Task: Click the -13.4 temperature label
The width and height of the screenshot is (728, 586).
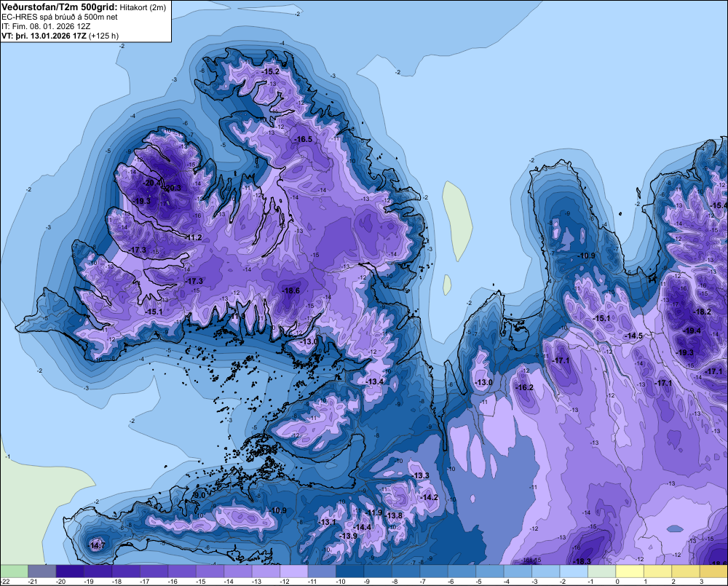Action: (375, 381)
